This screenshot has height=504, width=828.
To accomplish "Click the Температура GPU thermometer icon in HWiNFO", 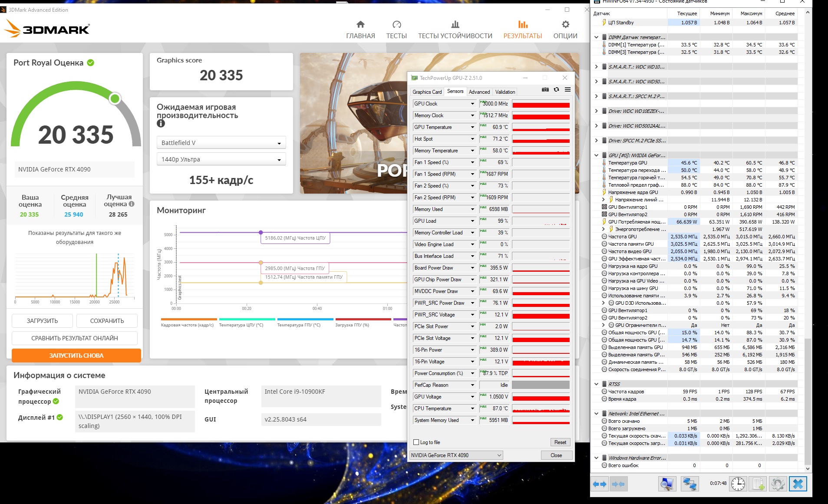I will [x=604, y=163].
